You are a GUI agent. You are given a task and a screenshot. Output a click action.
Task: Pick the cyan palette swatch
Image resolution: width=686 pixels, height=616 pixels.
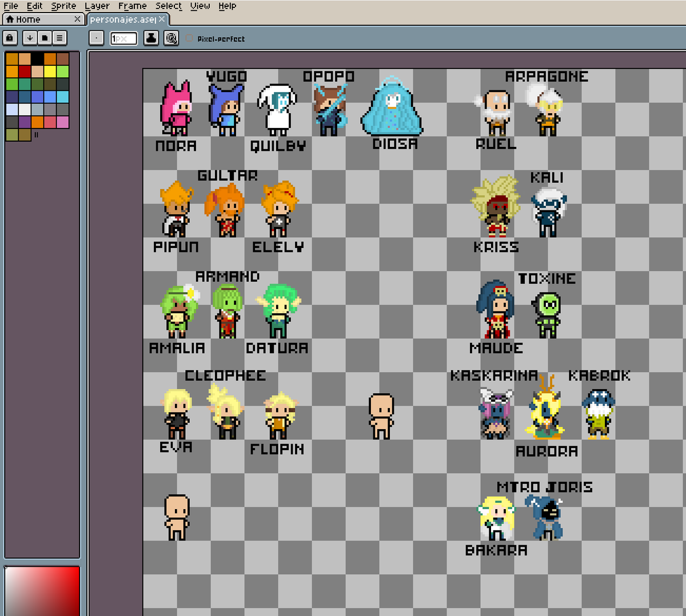pyautogui.click(x=62, y=97)
